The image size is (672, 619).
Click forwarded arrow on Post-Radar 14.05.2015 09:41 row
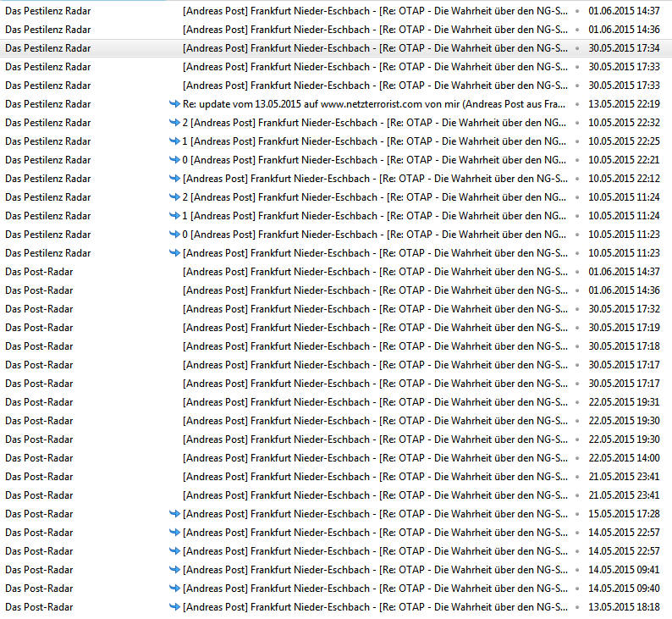174,570
